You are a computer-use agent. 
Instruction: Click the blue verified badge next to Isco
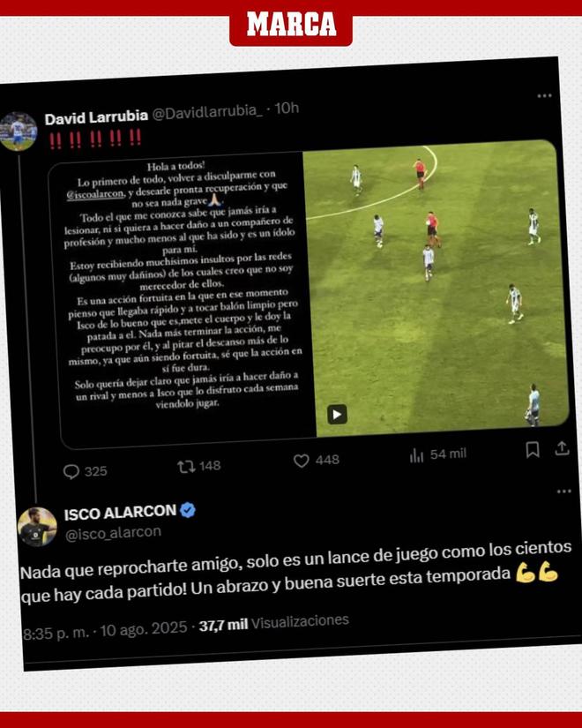click(x=188, y=510)
